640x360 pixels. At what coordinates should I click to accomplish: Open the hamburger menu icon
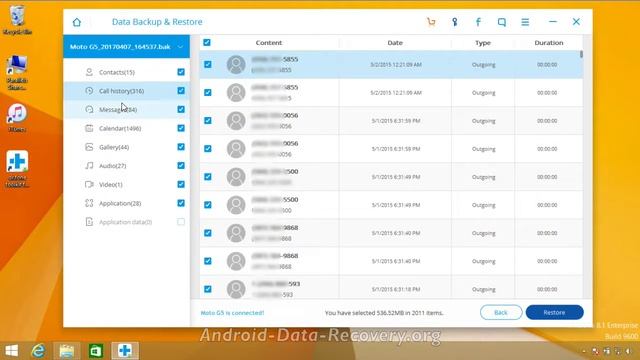(x=525, y=22)
